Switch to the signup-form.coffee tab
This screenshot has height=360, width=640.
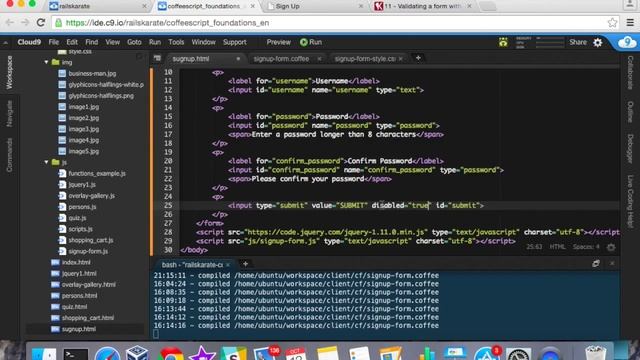281,59
